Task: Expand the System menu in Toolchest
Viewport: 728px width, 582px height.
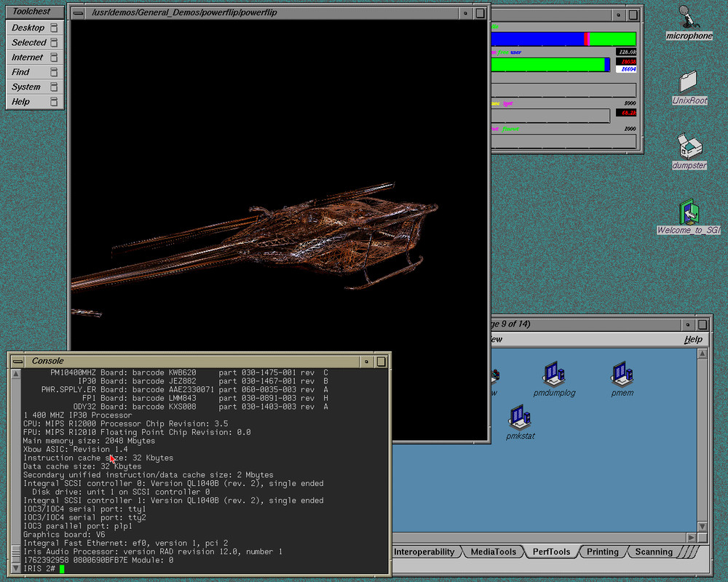Action: pyautogui.click(x=26, y=87)
